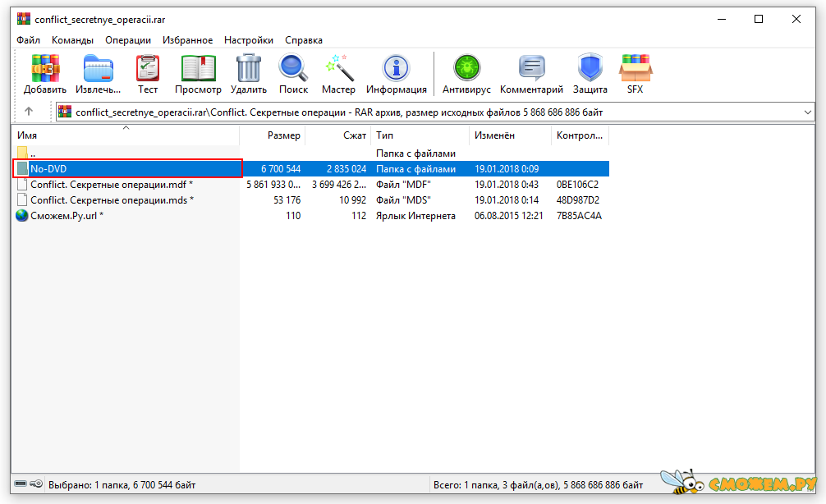Click the checksum 0BE106C2
This screenshot has height=504, width=826.
[577, 185]
